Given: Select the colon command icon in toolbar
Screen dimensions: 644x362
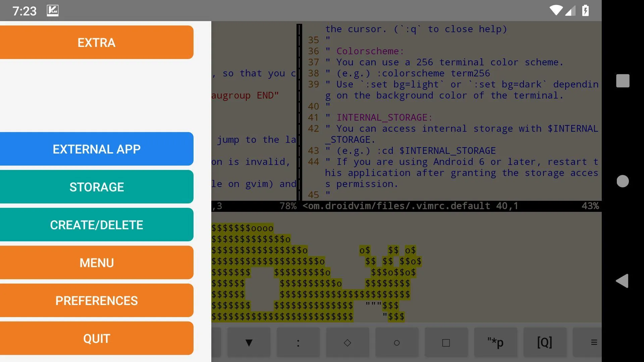Looking at the screenshot, I should click(x=299, y=342).
